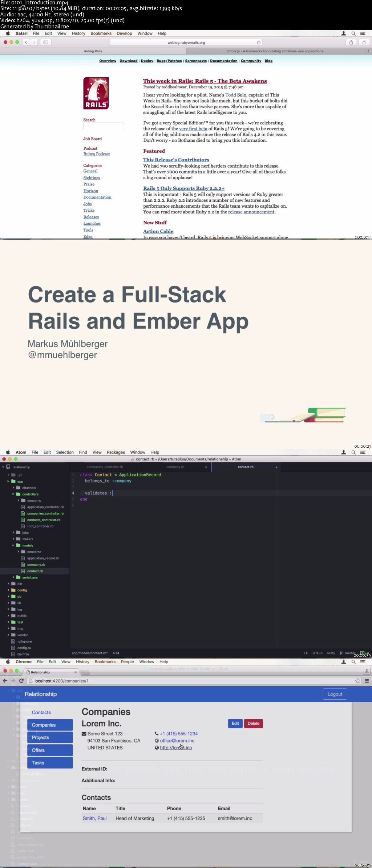Click the modified dot on the contact.rb tab
Image resolution: width=372 pixels, height=868 pixels.
[276, 467]
